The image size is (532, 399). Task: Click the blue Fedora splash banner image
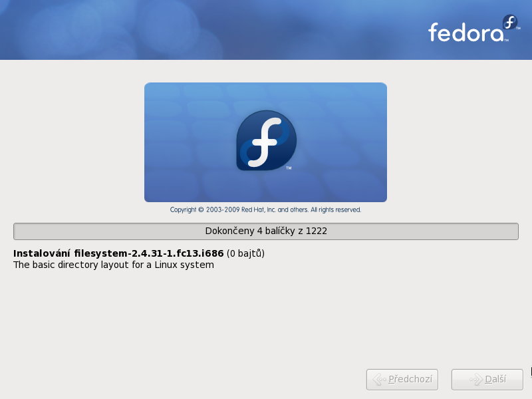pos(265,142)
